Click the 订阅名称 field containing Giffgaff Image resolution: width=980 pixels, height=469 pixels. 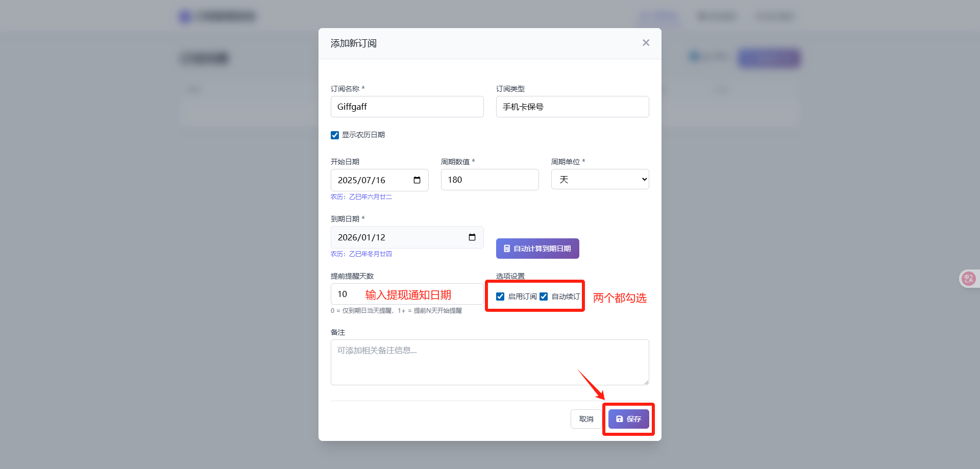(407, 107)
